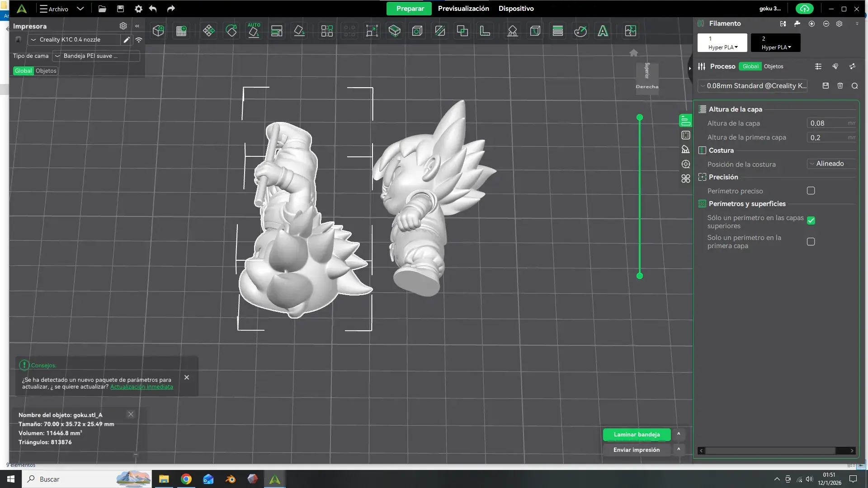Switch to the Previsualización tab
Screen dimensions: 868x488
click(463, 9)
